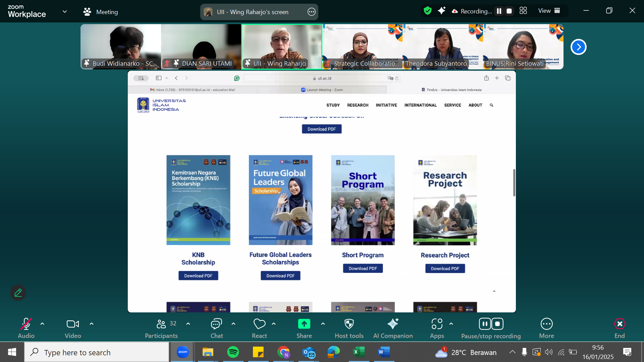644x362 pixels.
Task: Click the Safari sidebar toggle icon
Action: tap(159, 78)
